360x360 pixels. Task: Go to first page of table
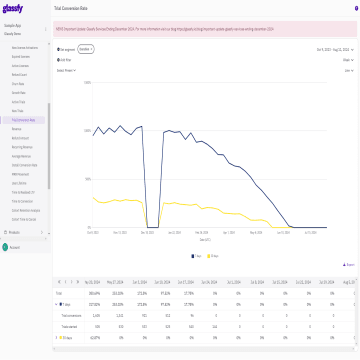tap(59, 282)
